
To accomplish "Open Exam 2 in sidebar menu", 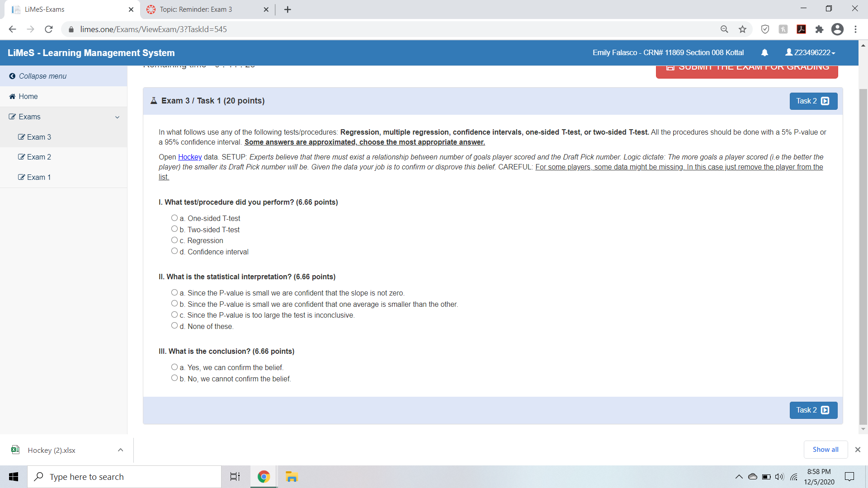I will click(x=39, y=157).
